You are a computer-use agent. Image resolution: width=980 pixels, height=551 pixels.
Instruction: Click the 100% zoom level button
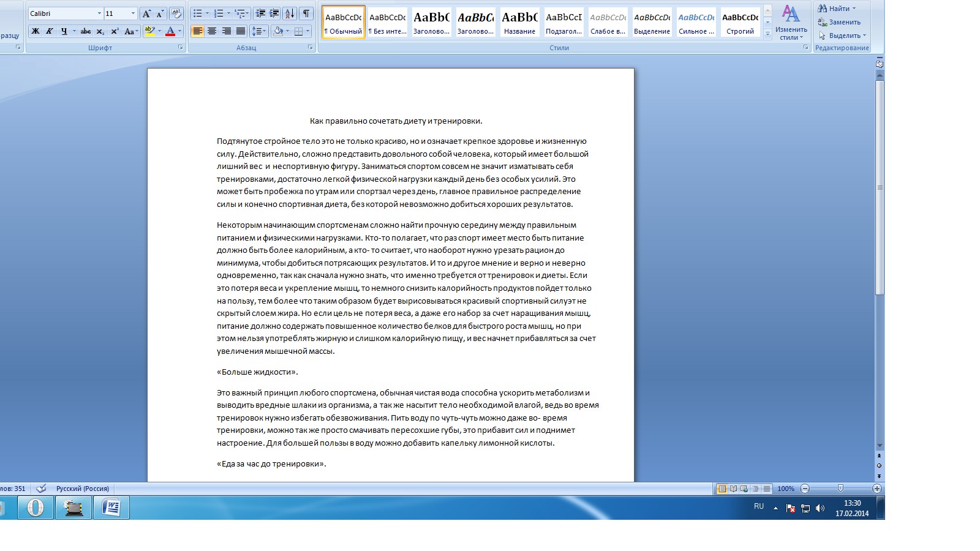tap(786, 489)
